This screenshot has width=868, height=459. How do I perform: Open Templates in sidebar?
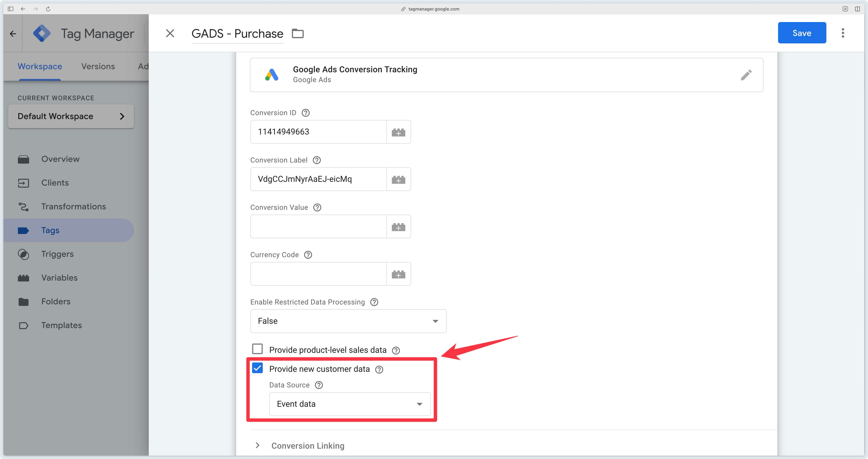(x=61, y=326)
